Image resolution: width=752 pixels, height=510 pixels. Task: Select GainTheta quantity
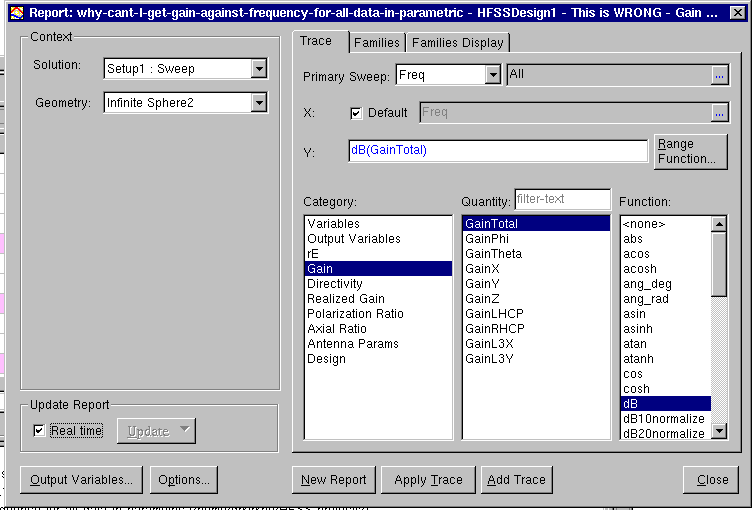[536, 253]
